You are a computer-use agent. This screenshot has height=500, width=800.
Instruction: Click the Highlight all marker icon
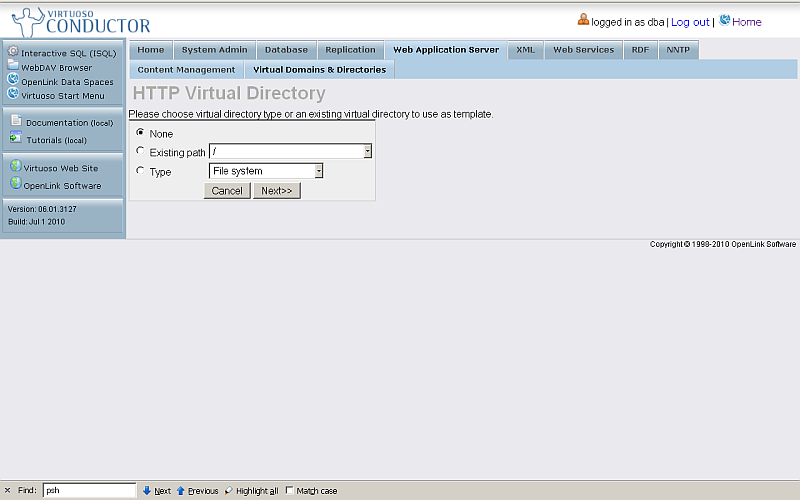tap(229, 490)
